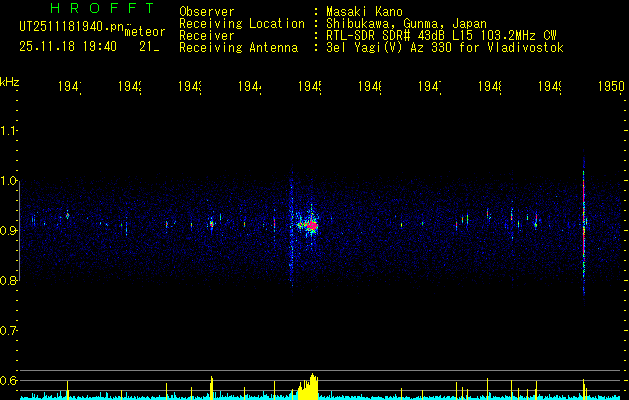The width and height of the screenshot is (629, 400).
Task: Click the large red meteor echo blob
Action: point(311,226)
